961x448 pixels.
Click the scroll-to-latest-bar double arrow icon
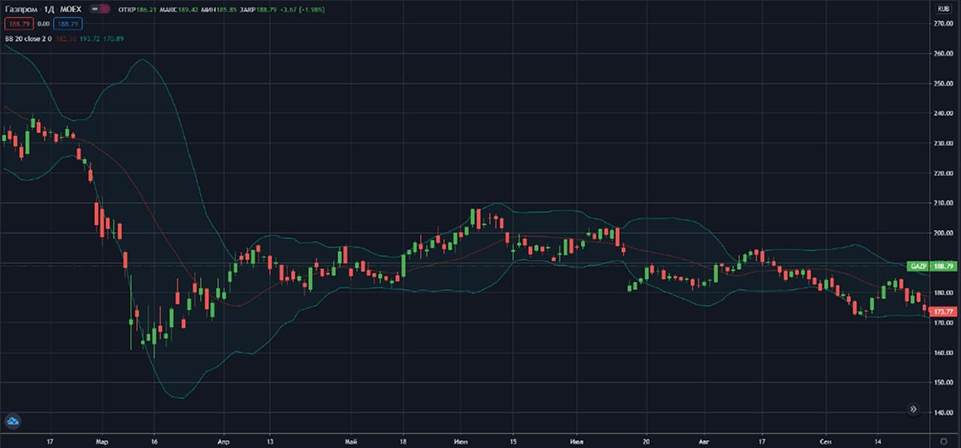click(913, 409)
